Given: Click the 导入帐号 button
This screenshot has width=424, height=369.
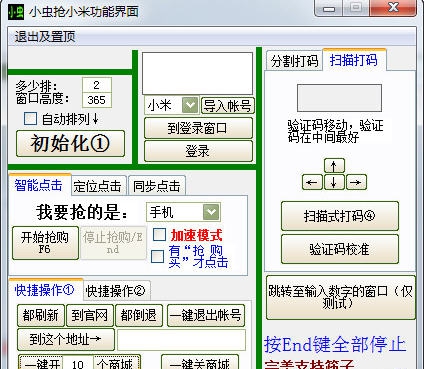Looking at the screenshot, I should click(x=228, y=106).
